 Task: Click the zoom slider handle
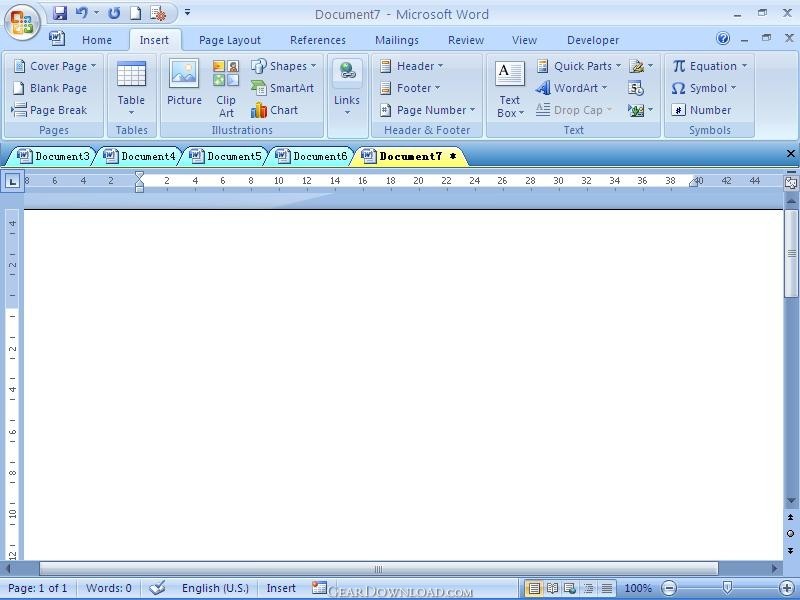(728, 588)
